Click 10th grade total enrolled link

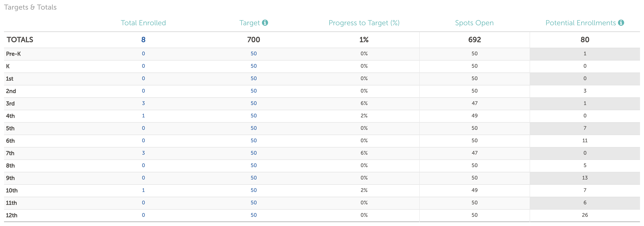pos(143,190)
